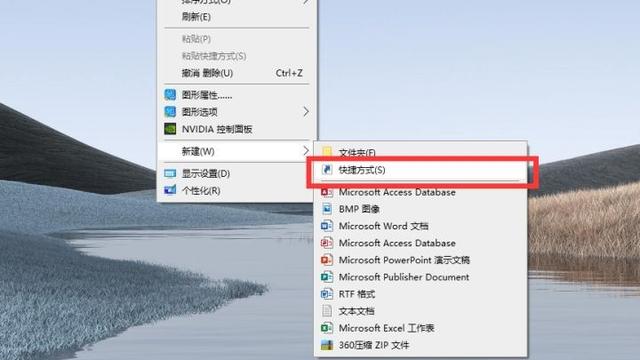This screenshot has height=360, width=640.
Task: Click the green NVIDIA 控制面板 icon
Action: (x=170, y=129)
